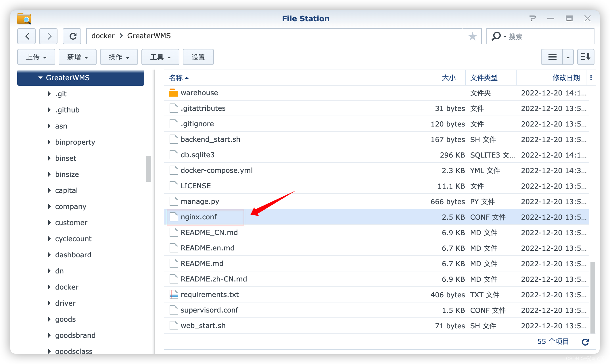610x364 pixels.
Task: Reload the folder with the toolbar refresh button
Action: [x=72, y=36]
